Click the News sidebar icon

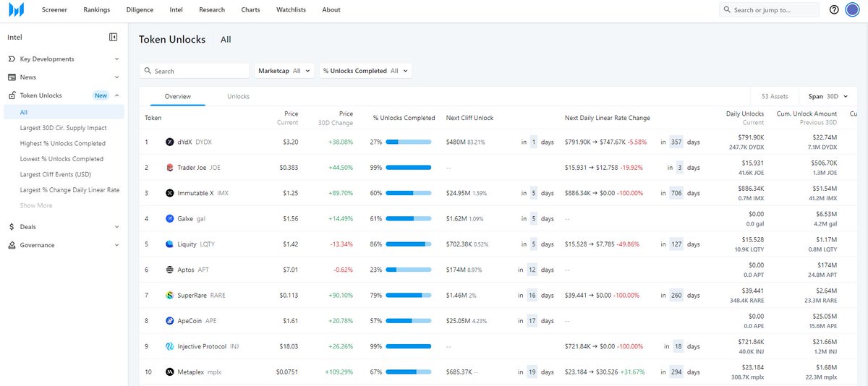coord(12,77)
